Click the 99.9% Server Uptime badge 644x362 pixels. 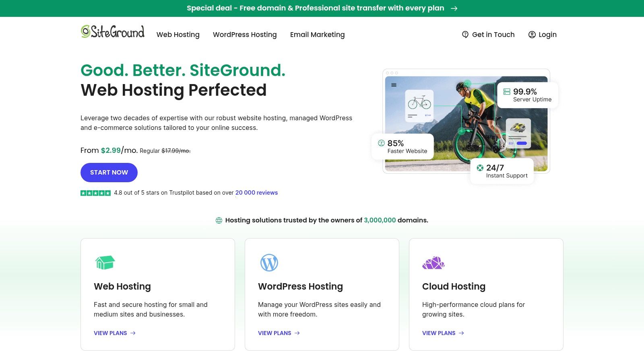528,95
